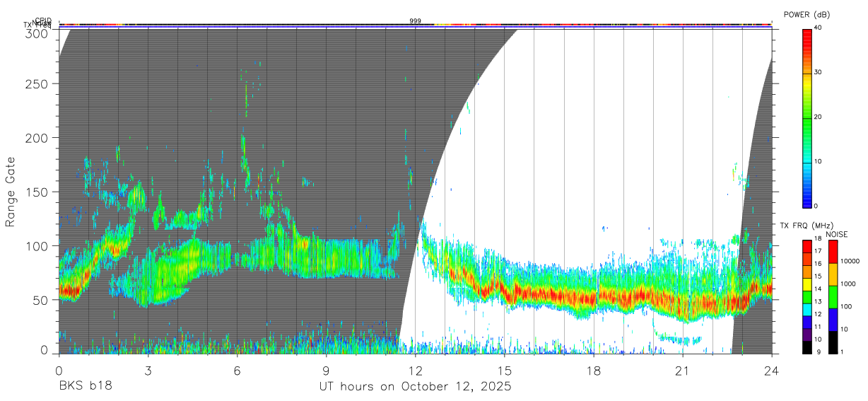Screen dimensions: 868x401
Task: Click the purple segment of TX FRQ colorbar
Action: pos(807,333)
